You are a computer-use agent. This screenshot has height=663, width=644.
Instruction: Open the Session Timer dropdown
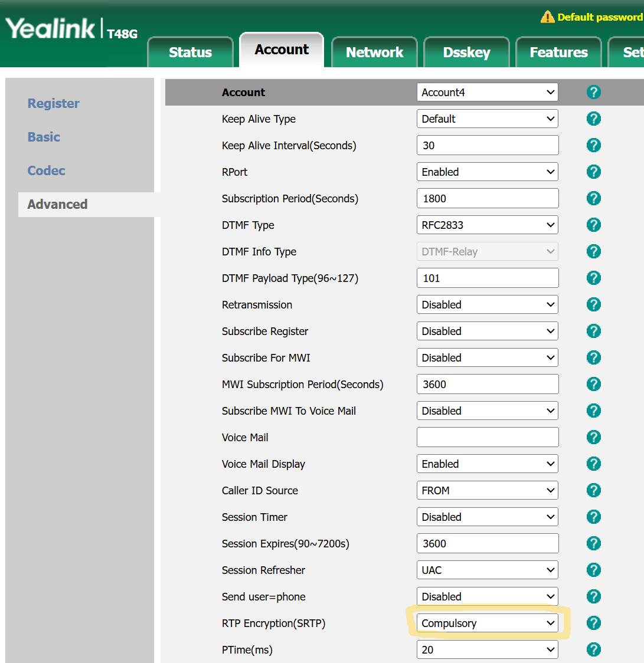487,517
